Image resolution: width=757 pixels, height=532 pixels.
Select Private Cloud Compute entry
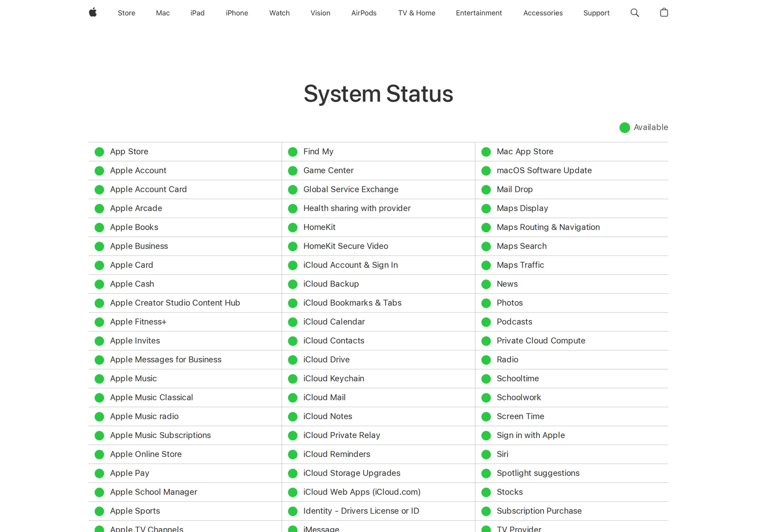[541, 340]
